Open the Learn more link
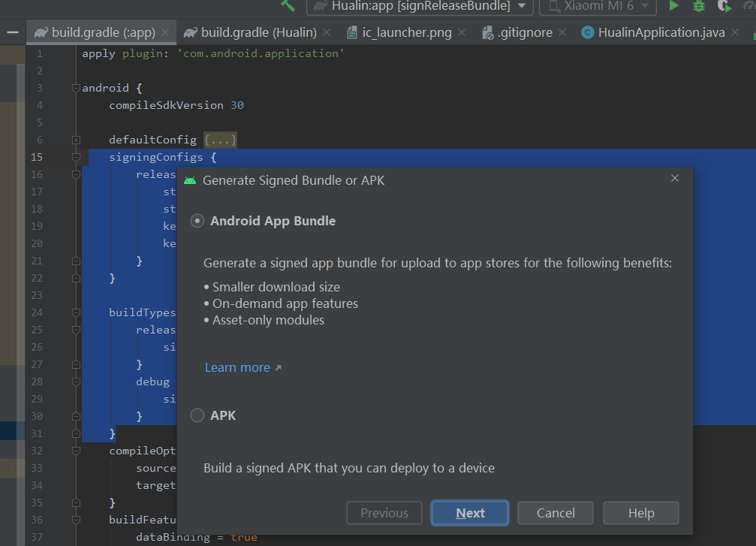This screenshot has width=756, height=546. (x=237, y=367)
